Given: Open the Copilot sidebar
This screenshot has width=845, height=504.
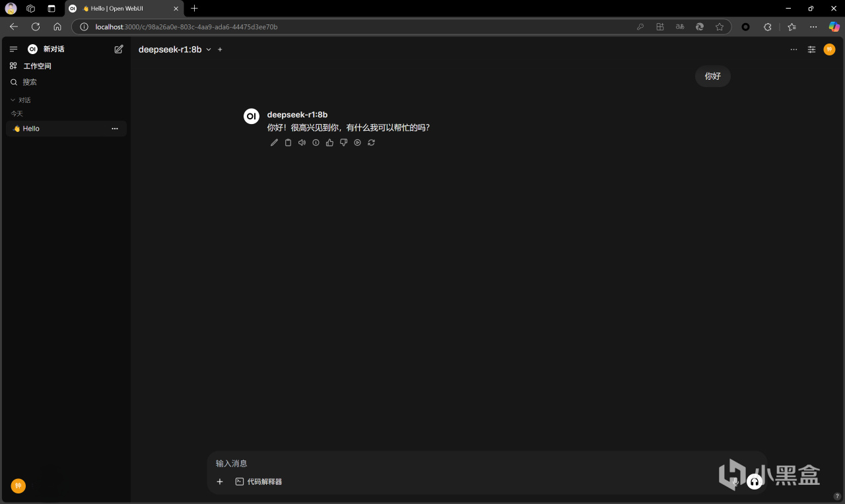Looking at the screenshot, I should (x=834, y=27).
